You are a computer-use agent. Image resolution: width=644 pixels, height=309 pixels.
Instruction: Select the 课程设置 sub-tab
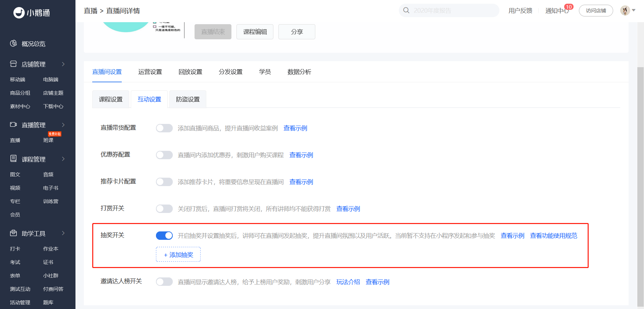[111, 99]
